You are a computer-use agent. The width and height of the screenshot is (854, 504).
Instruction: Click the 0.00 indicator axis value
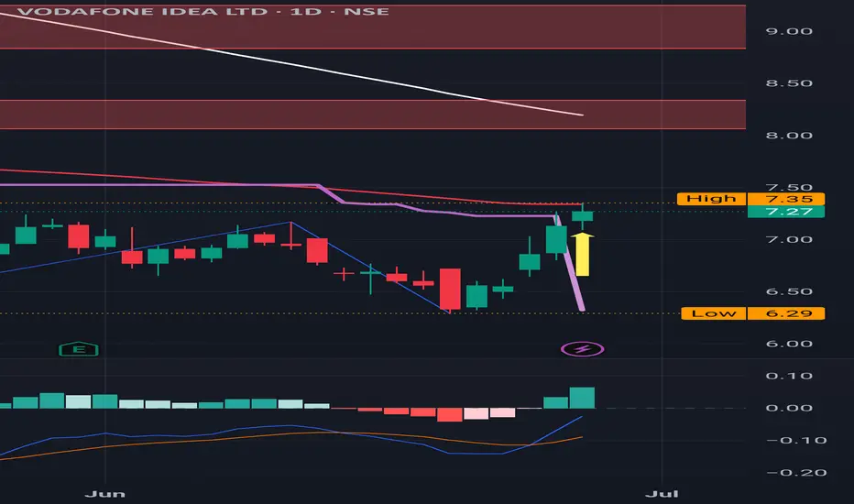(789, 408)
